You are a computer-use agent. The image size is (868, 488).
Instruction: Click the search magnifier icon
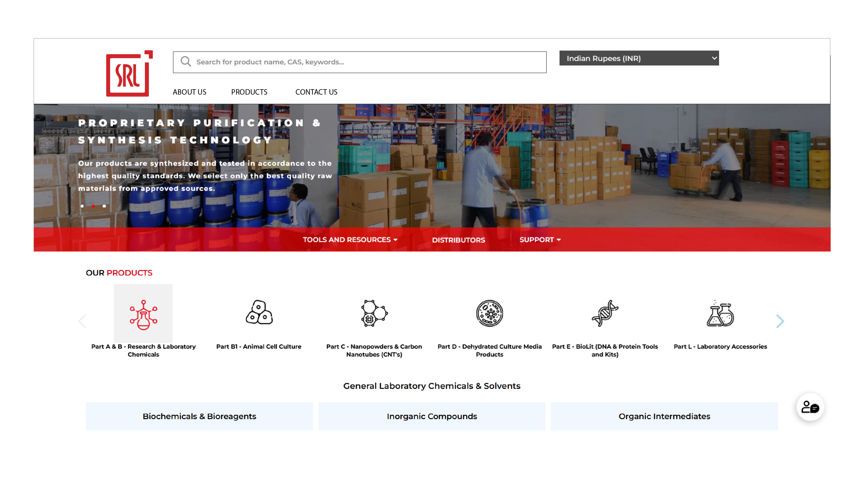click(186, 62)
